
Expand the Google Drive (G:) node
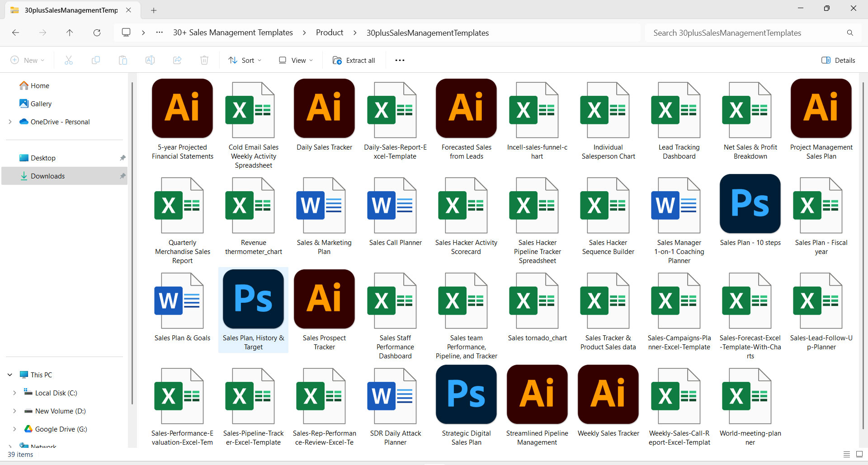click(14, 429)
